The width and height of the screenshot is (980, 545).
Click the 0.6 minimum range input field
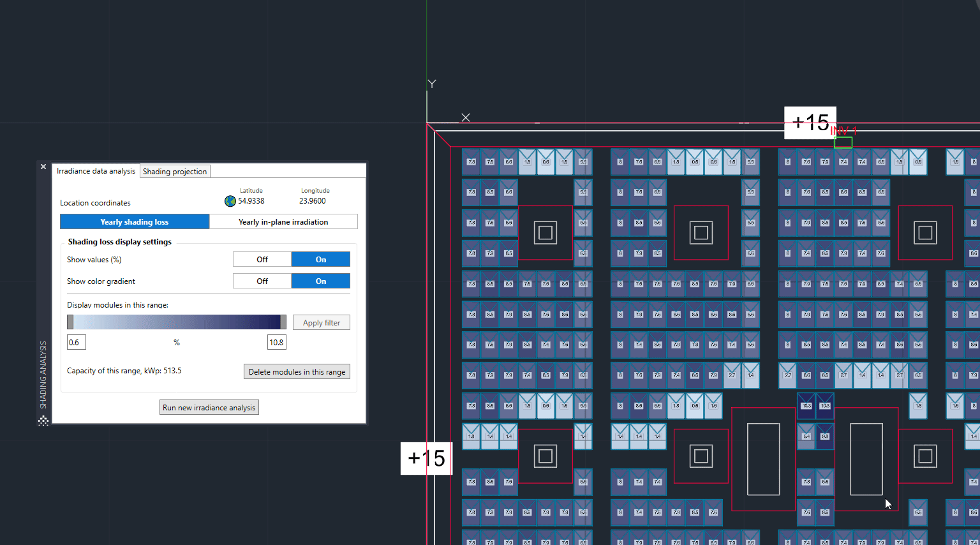coord(76,342)
